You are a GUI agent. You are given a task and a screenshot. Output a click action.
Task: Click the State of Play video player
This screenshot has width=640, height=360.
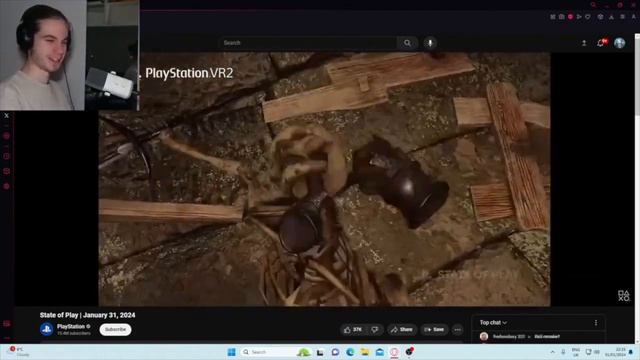(x=324, y=179)
